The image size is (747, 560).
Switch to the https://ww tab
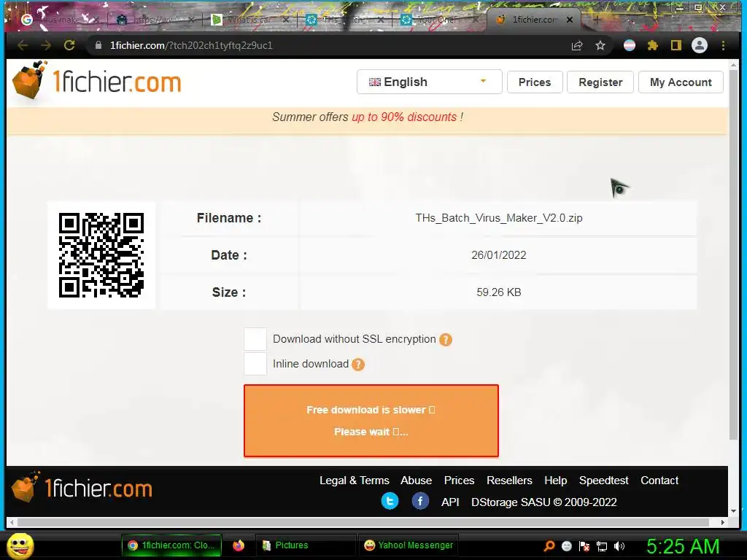pyautogui.click(x=155, y=20)
